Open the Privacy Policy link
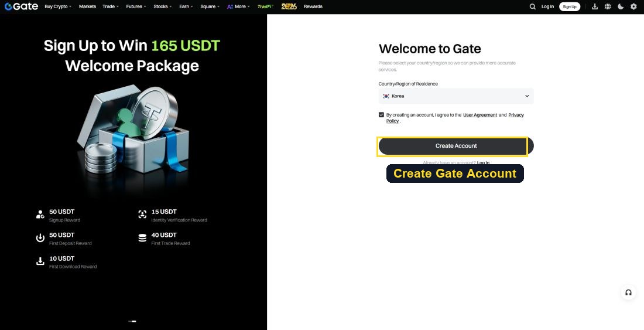Screen dimensions: 644x330 coord(516,115)
